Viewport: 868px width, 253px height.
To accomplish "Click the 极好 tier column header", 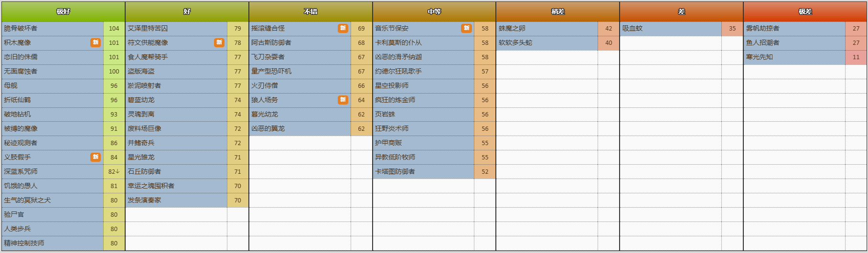I will pyautogui.click(x=63, y=11).
